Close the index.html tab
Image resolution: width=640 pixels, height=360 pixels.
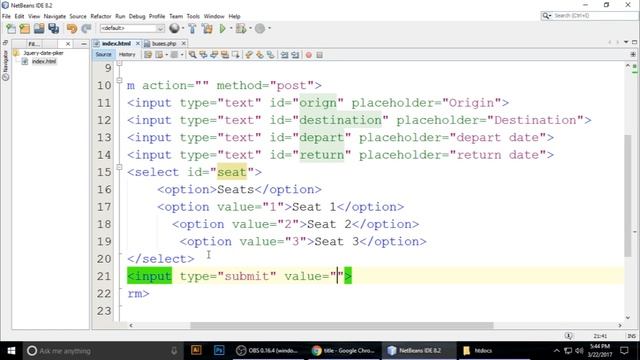pyautogui.click(x=138, y=43)
